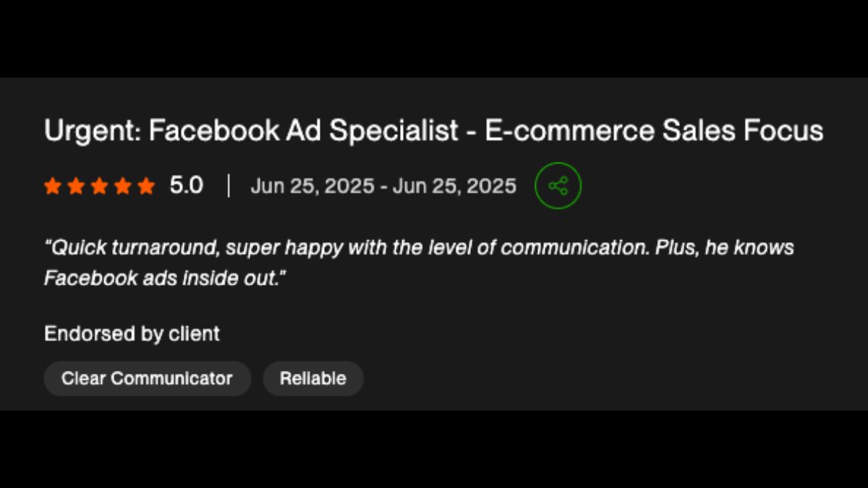This screenshot has width=868, height=488.
Task: Click the third rating star
Action: pyautogui.click(x=99, y=187)
